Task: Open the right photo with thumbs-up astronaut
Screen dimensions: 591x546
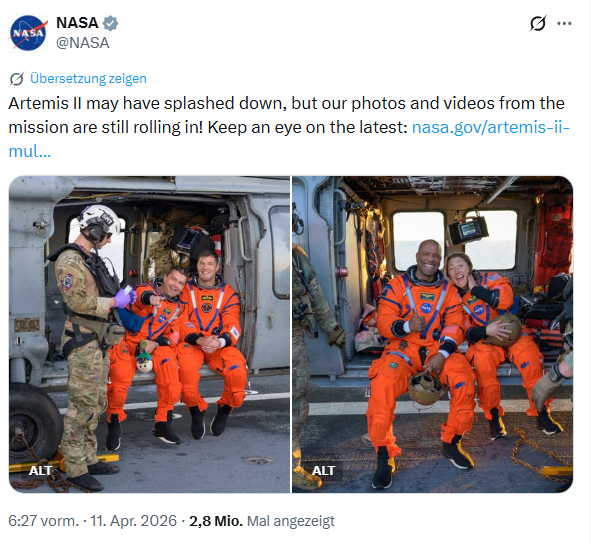Action: click(433, 334)
